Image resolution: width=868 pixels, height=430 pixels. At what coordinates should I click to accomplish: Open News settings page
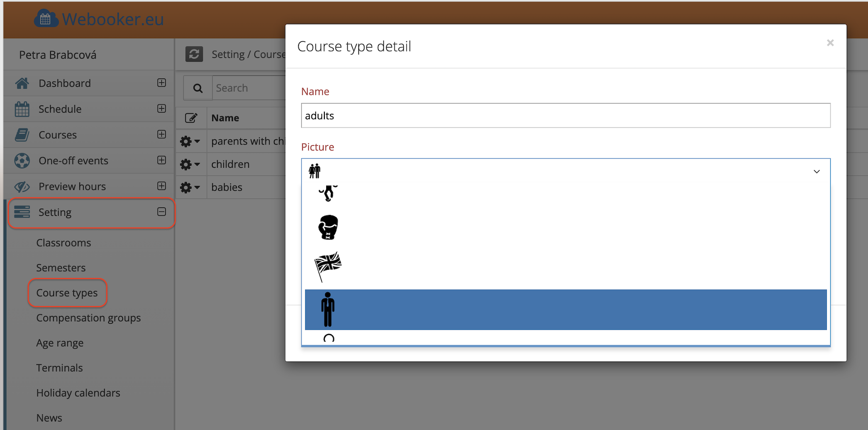(49, 418)
